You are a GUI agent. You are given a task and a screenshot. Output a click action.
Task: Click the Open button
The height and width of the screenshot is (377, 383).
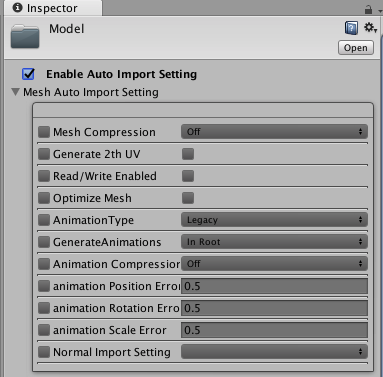point(356,48)
